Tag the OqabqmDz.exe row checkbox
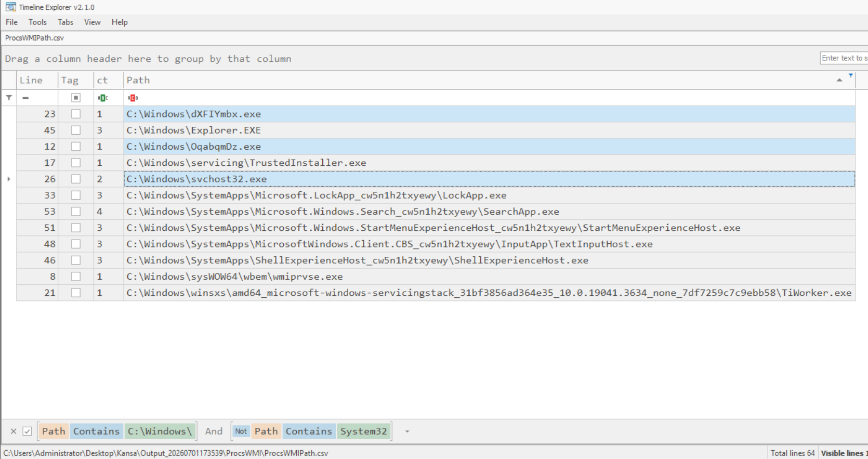The image size is (868, 459). point(76,147)
